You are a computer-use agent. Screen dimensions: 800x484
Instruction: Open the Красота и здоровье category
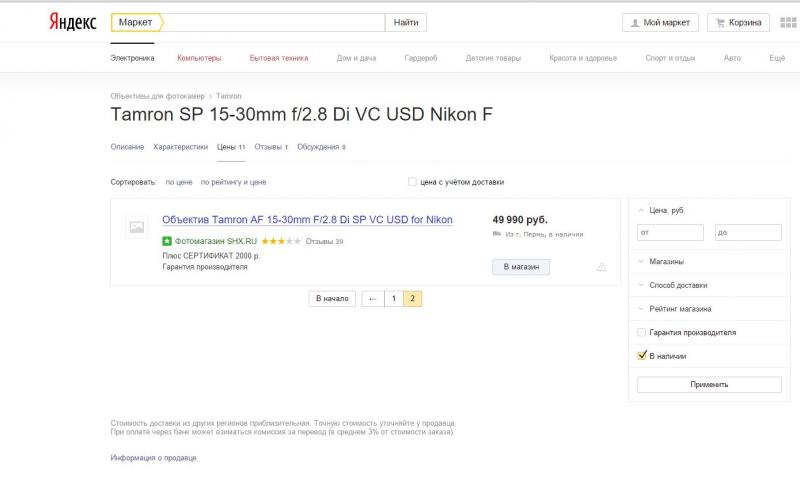click(x=583, y=58)
